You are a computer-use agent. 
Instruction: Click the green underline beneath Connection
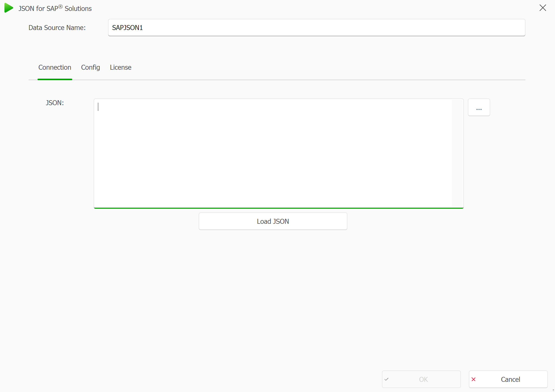[55, 79]
